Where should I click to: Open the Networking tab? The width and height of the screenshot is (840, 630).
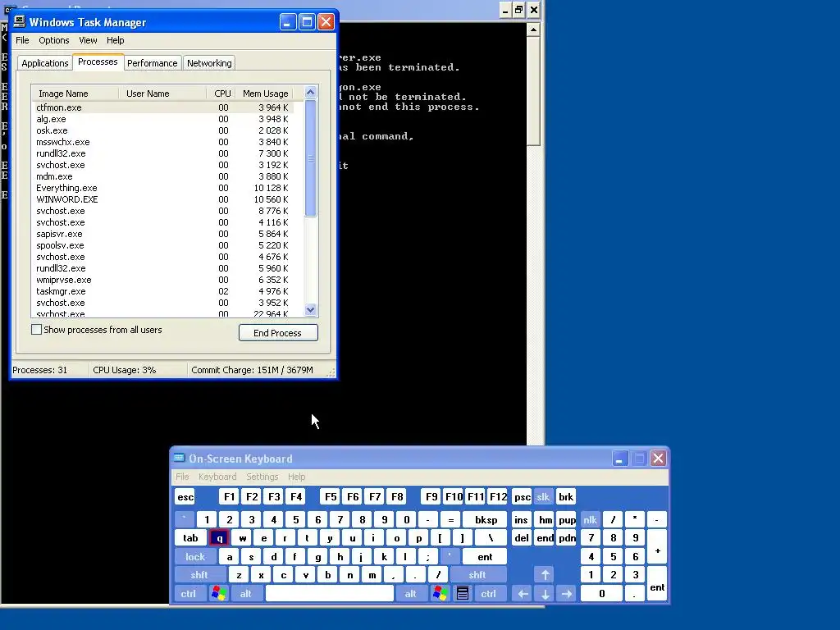[x=209, y=63]
